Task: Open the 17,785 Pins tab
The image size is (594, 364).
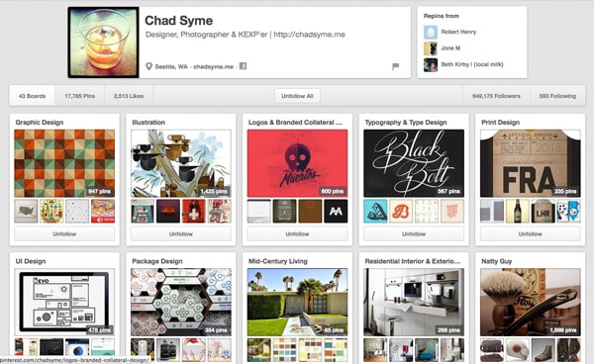Action: (x=79, y=96)
